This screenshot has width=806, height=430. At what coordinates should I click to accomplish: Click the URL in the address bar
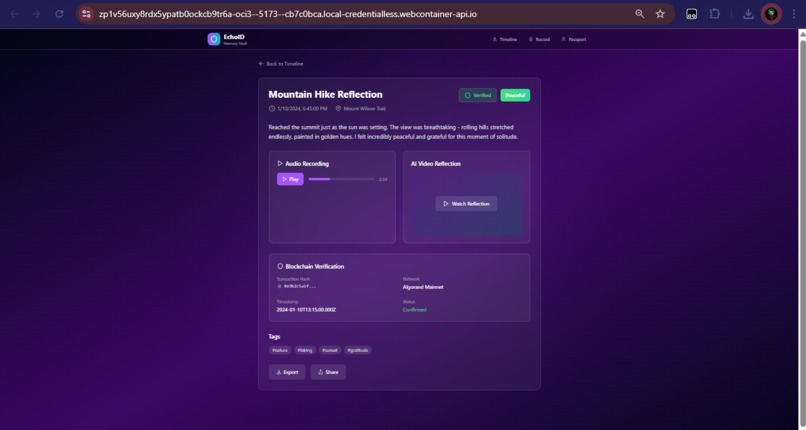point(288,14)
